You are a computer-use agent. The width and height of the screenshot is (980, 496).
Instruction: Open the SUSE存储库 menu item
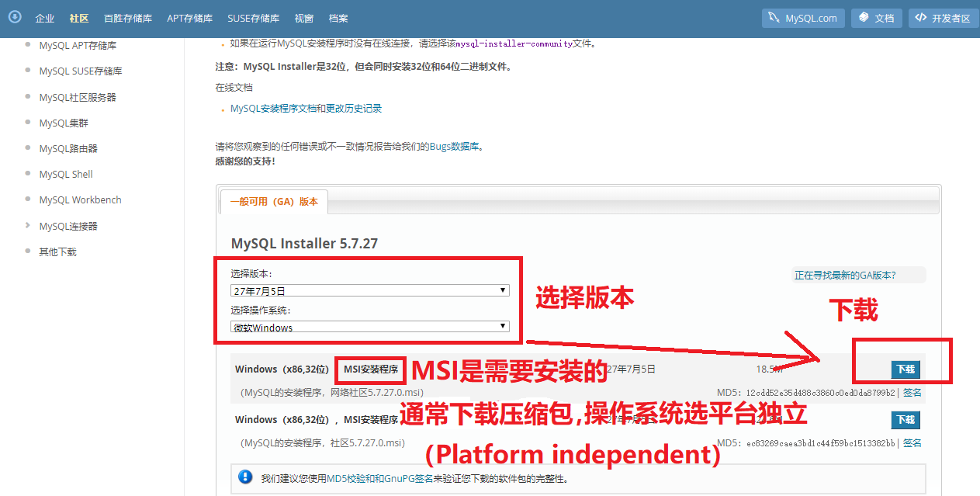254,18
